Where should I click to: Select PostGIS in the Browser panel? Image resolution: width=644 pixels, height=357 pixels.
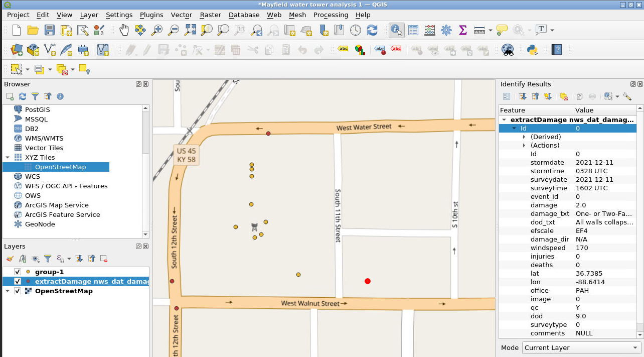pyautogui.click(x=37, y=109)
